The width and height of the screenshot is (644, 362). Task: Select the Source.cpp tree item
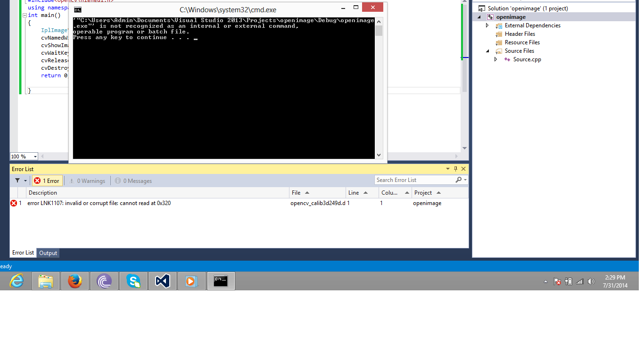tap(527, 59)
